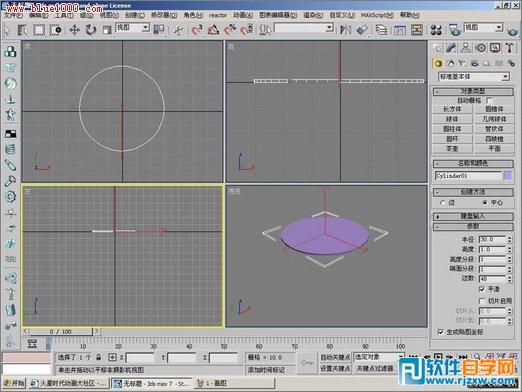Viewport: 522px width, 392px height.
Task: Select the Lights category icon
Action: click(x=462, y=63)
